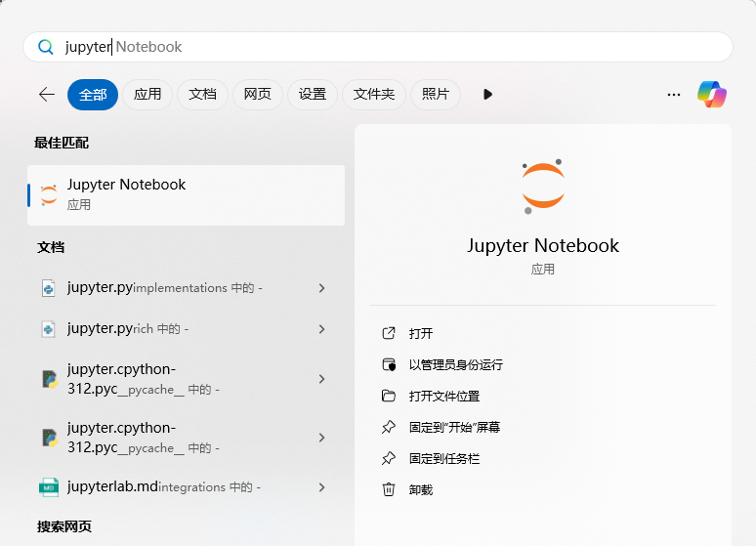756x546 pixels.
Task: Click the folder icon for 打开文件位置
Action: pyautogui.click(x=389, y=396)
